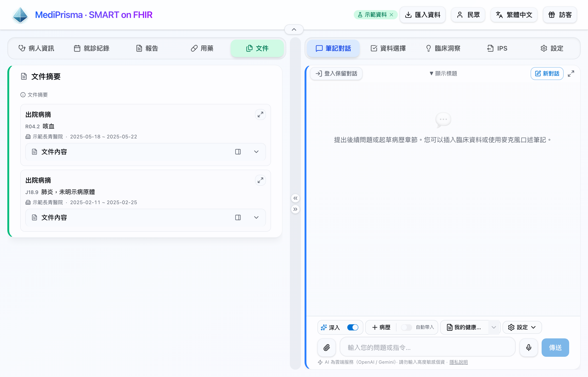This screenshot has height=377, width=588.
Task: Add 病歷 record with plus button
Action: click(x=381, y=327)
